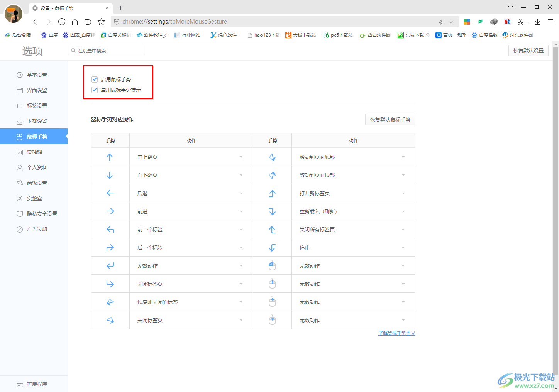Bookmark page with the star icon

[x=101, y=22]
